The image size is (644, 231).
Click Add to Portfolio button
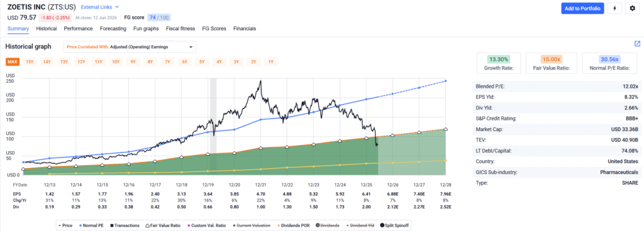coord(582,8)
